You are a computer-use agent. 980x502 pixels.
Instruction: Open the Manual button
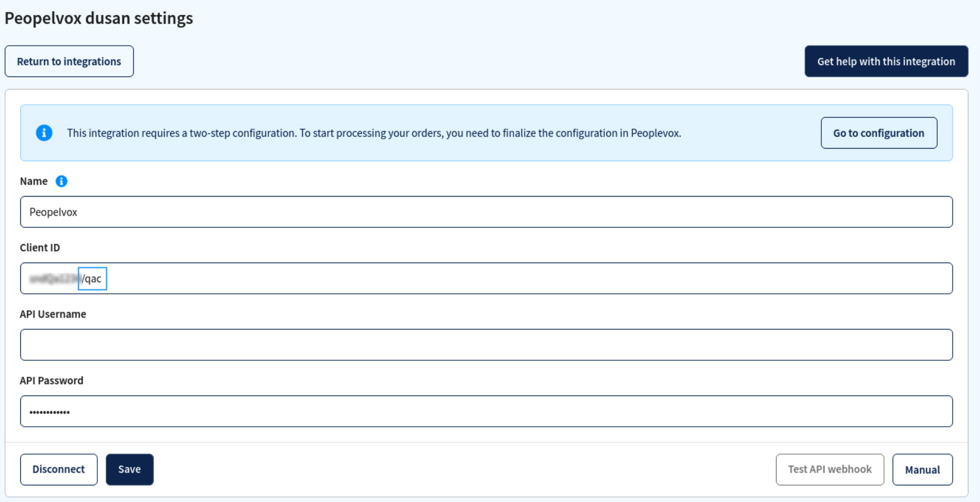click(922, 469)
